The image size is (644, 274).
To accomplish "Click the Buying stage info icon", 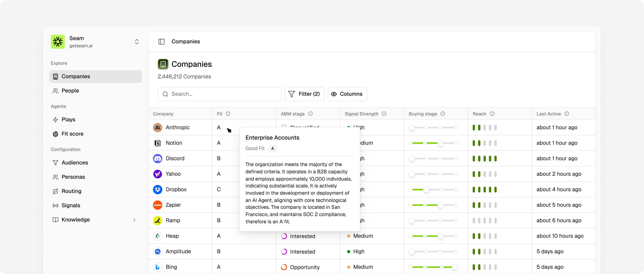I will 443,114.
